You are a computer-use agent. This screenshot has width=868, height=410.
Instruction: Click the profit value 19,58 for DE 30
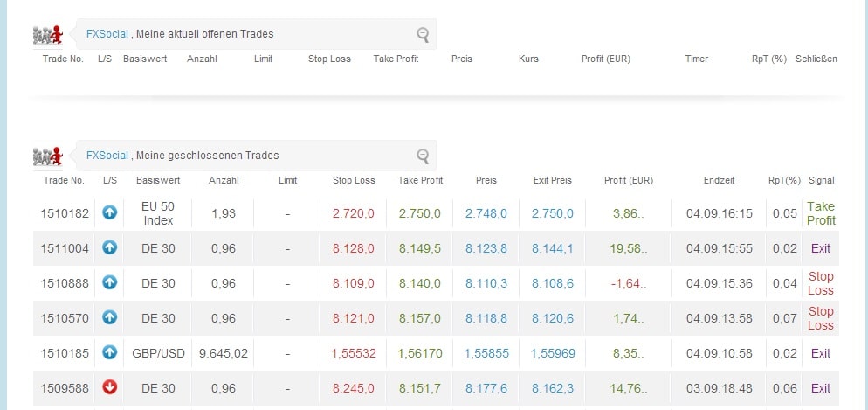pyautogui.click(x=628, y=248)
